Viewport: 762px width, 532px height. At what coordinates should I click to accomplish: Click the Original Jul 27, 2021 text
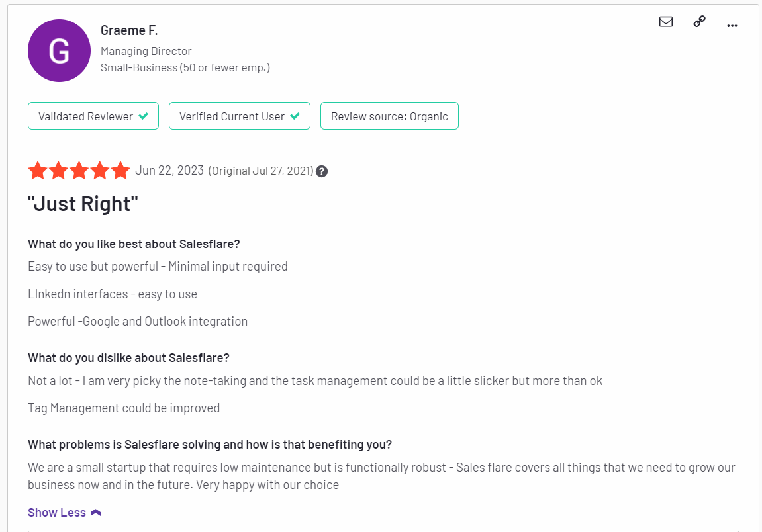point(261,171)
